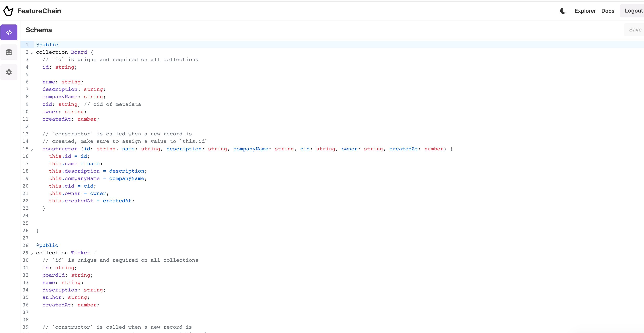Open the settings gear sidebar icon
The width and height of the screenshot is (644, 333).
9,72
